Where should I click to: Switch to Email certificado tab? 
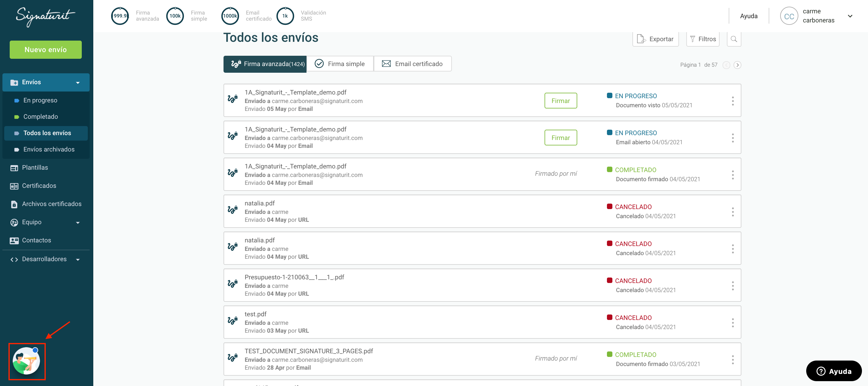click(x=412, y=64)
